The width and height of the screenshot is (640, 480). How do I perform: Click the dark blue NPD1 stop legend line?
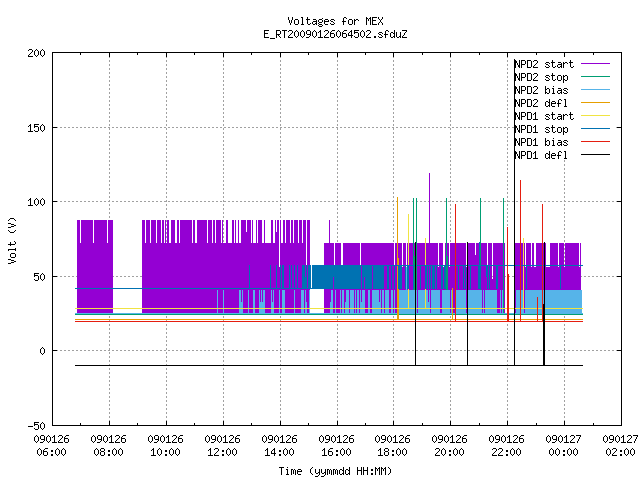[596, 129]
